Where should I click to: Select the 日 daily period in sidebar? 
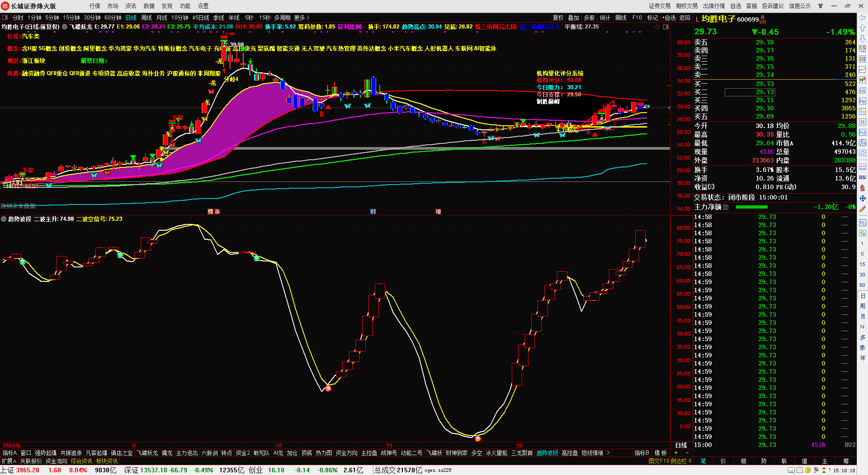pyautogui.click(x=863, y=295)
